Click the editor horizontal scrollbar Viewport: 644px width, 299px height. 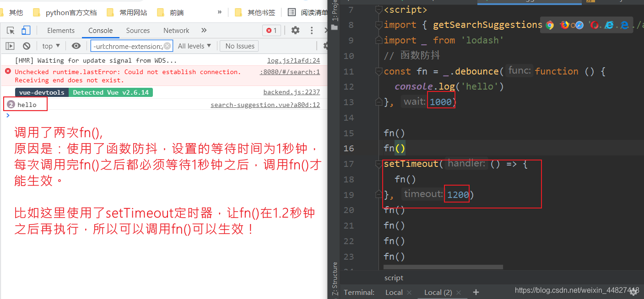(x=443, y=267)
